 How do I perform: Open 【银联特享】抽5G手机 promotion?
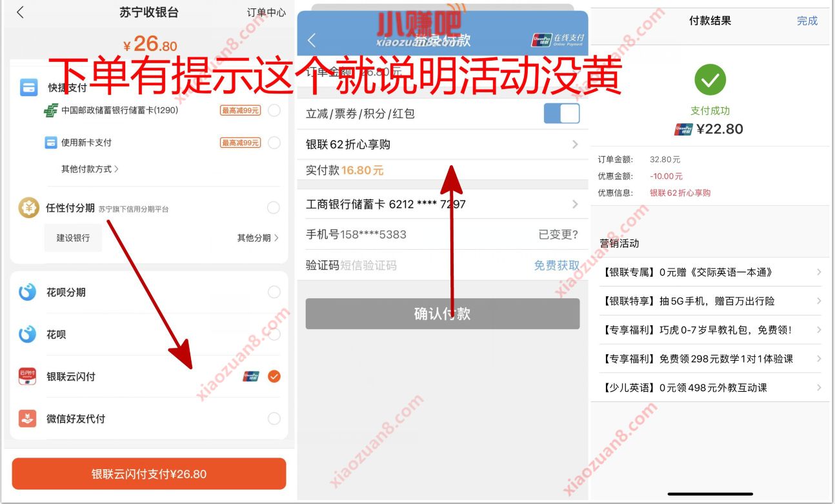(x=710, y=301)
